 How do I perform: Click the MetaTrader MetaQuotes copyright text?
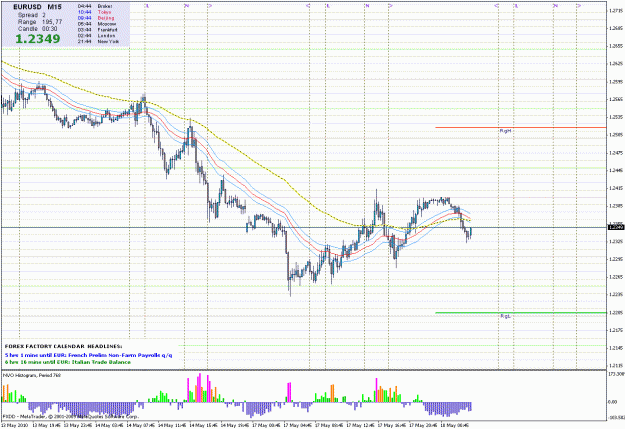click(71, 417)
